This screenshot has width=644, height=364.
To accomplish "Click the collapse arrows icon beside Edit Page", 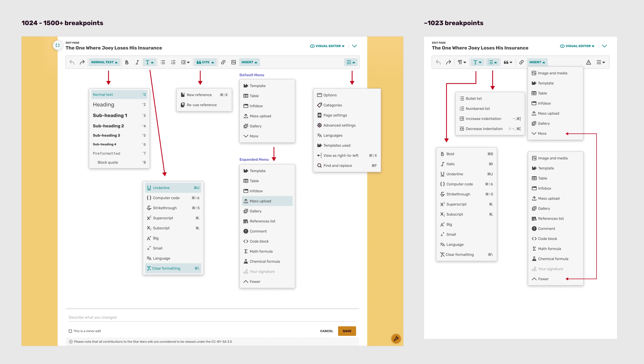I will tap(58, 45).
